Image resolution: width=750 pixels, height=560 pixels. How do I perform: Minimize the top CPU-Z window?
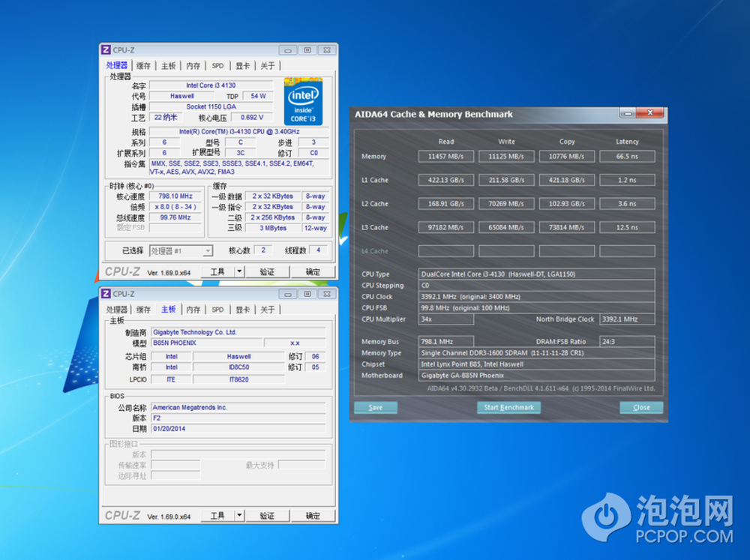(287, 49)
